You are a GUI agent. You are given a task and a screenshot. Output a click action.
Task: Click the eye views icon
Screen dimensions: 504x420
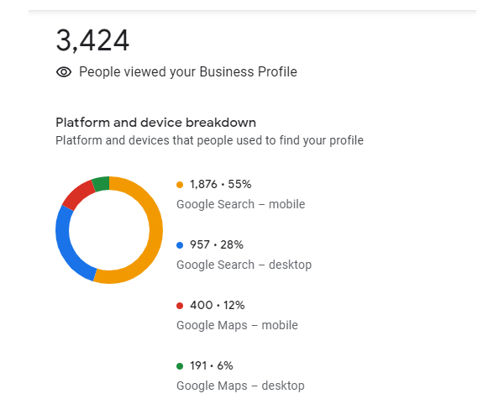(x=64, y=72)
